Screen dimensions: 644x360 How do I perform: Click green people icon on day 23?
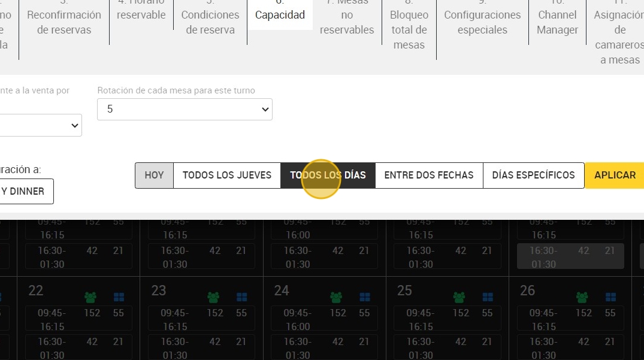click(x=213, y=297)
